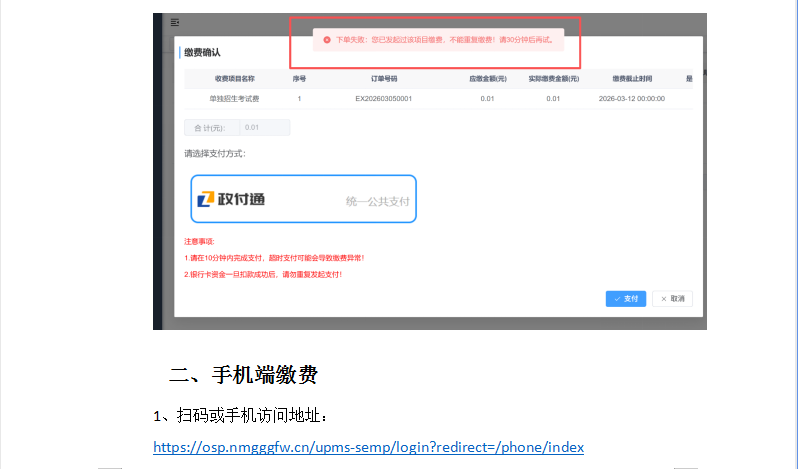Screen dimensions: 798x469
Task: Click the 订单号码 column header
Action: click(x=383, y=77)
